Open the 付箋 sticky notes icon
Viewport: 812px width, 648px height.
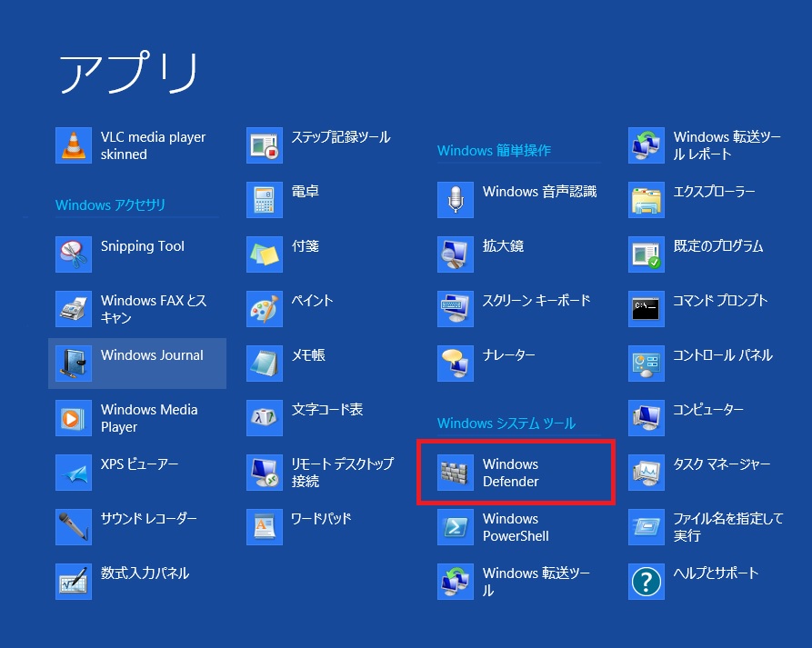(265, 254)
